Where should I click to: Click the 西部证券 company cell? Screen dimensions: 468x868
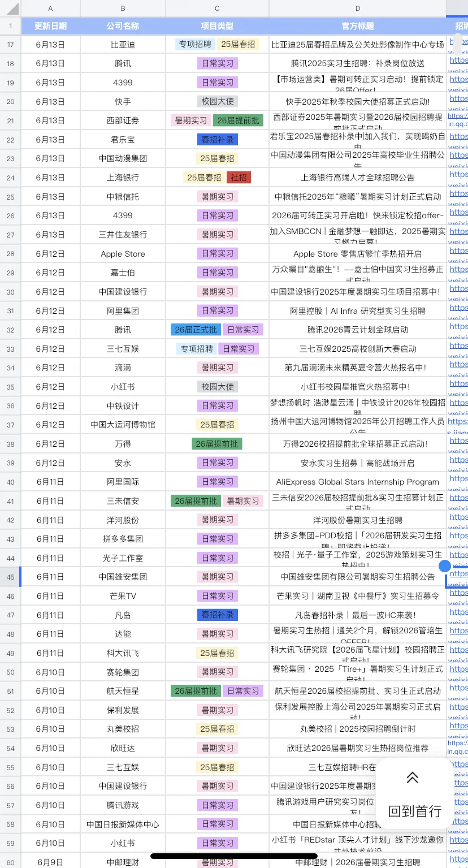(123, 120)
